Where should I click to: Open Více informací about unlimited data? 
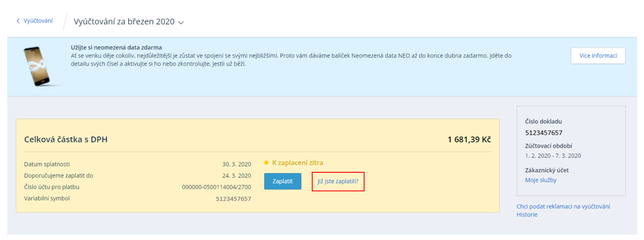598,56
